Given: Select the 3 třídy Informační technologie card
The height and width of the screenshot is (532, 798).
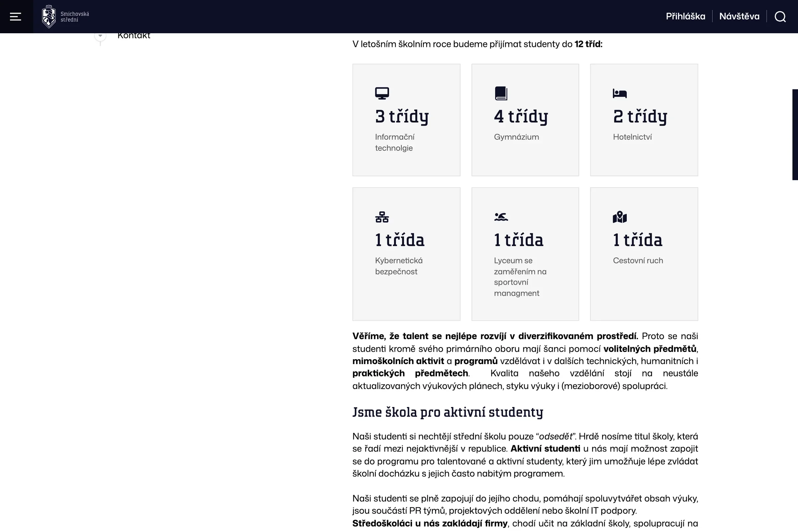Looking at the screenshot, I should 406,120.
